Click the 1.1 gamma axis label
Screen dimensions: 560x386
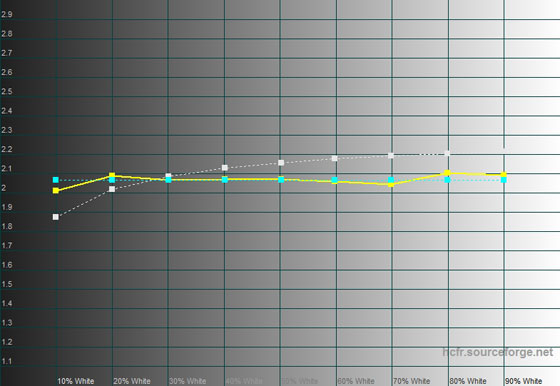pyautogui.click(x=7, y=361)
